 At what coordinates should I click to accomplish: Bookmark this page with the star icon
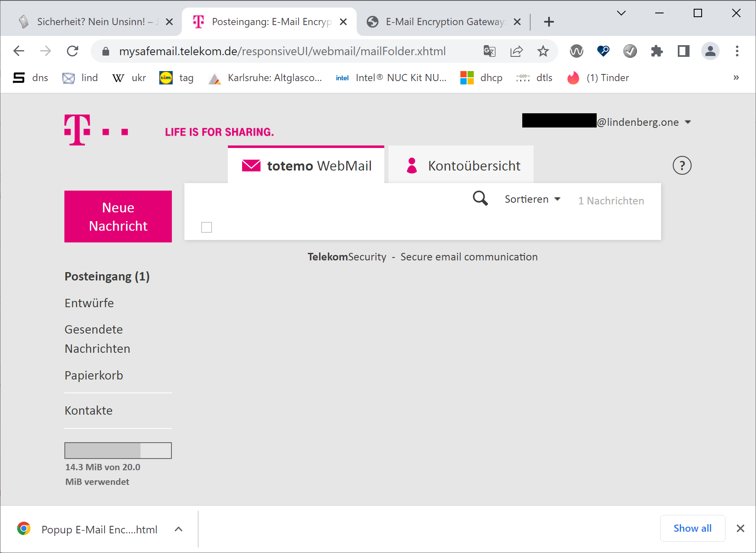tap(543, 51)
